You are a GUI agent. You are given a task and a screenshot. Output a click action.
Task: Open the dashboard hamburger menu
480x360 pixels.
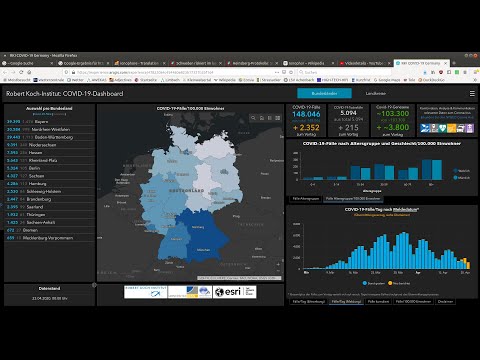472,94
